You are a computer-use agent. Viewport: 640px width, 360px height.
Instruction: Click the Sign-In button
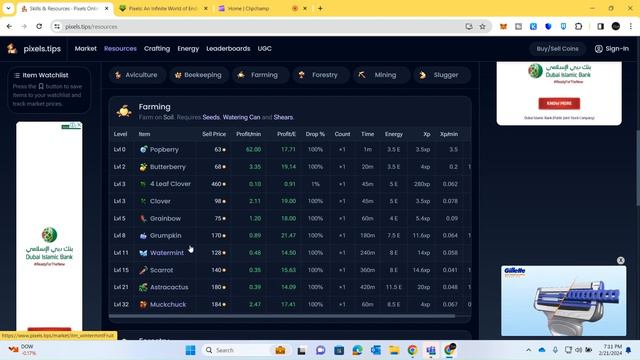pyautogui.click(x=611, y=49)
